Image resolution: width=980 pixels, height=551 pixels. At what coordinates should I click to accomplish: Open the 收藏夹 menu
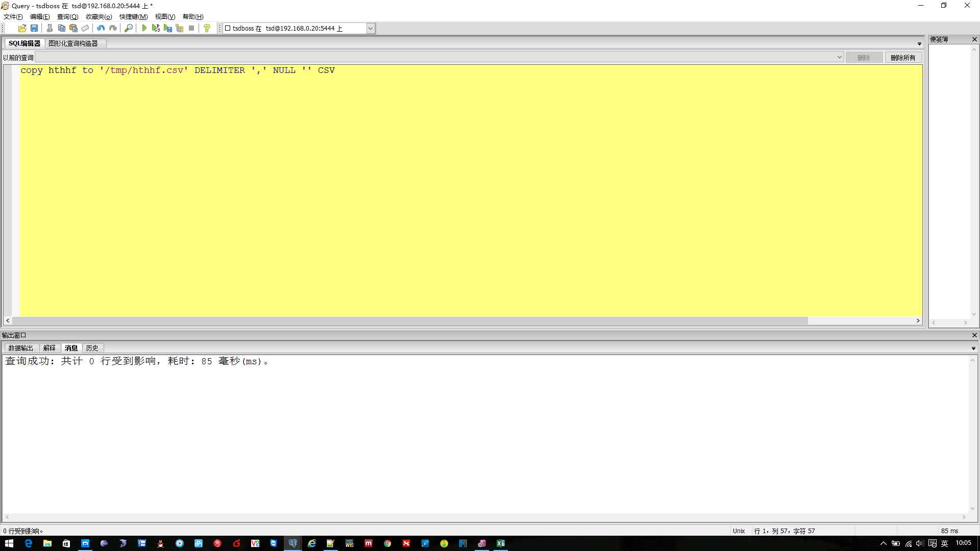pyautogui.click(x=99, y=17)
